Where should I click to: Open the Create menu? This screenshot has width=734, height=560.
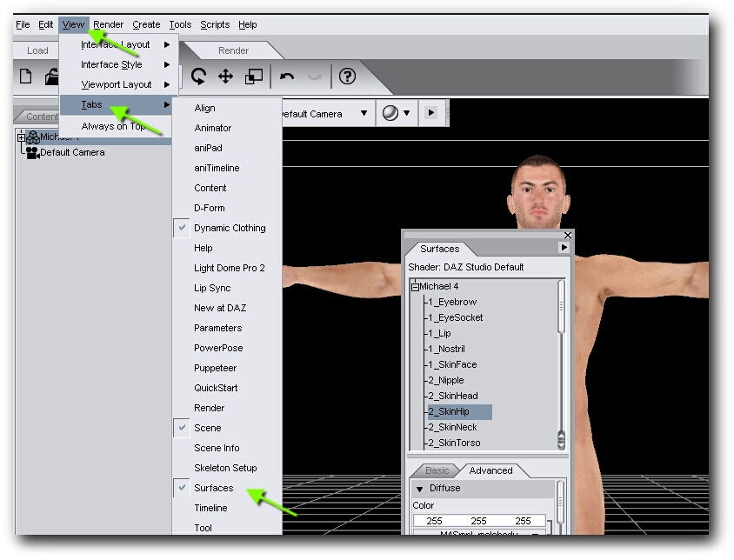(x=146, y=24)
